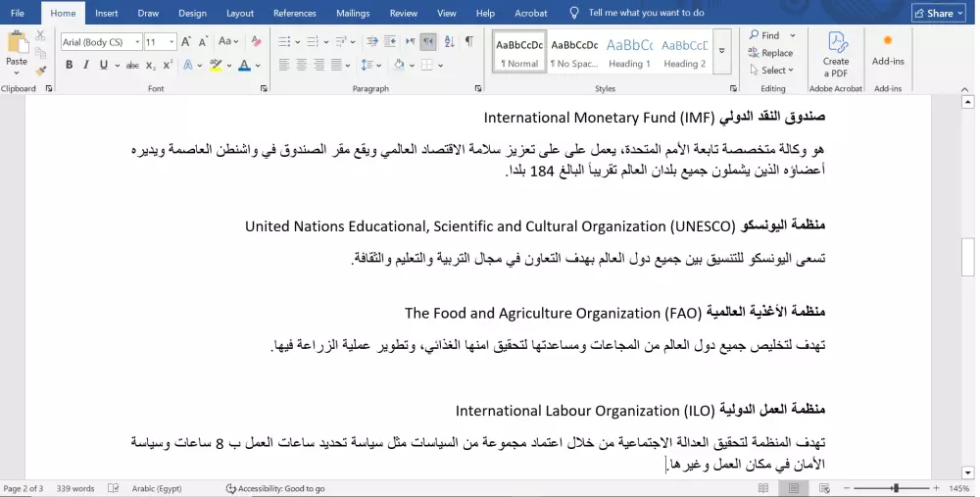Expand the borders dropdown arrow

coord(441,65)
